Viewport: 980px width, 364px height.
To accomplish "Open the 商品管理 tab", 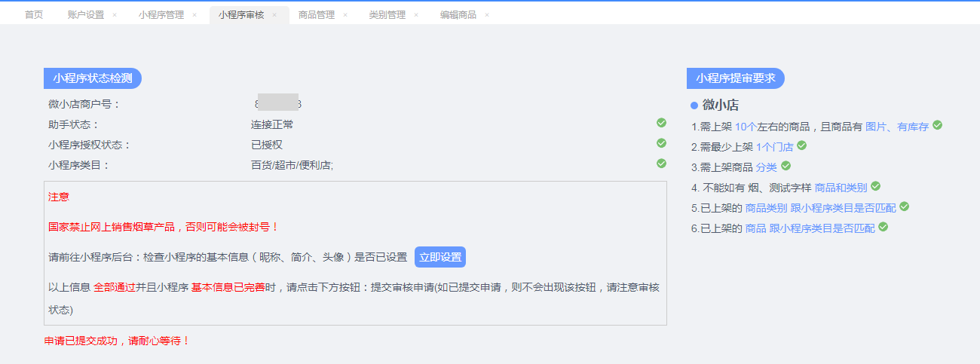I will coord(317,15).
